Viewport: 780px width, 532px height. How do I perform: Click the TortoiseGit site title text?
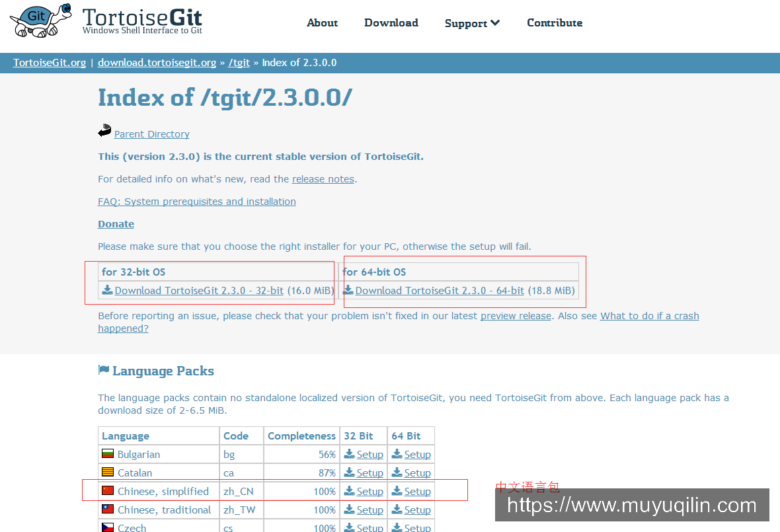pyautogui.click(x=141, y=18)
